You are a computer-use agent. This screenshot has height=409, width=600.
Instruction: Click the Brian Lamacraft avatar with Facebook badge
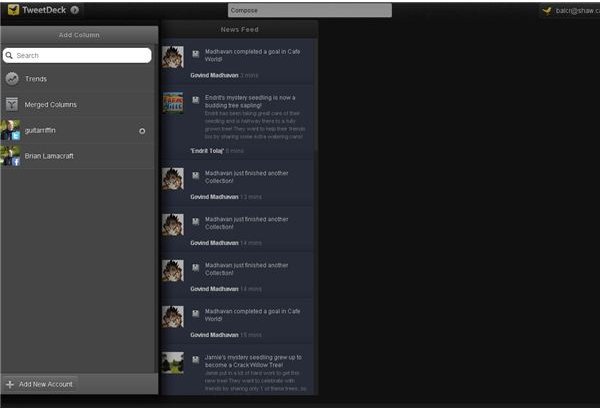10,156
